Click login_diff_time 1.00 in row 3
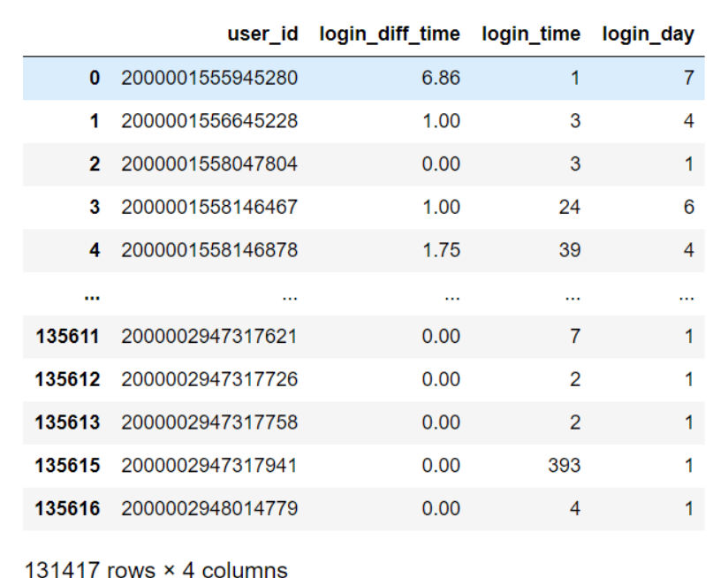The image size is (728, 578). (441, 207)
